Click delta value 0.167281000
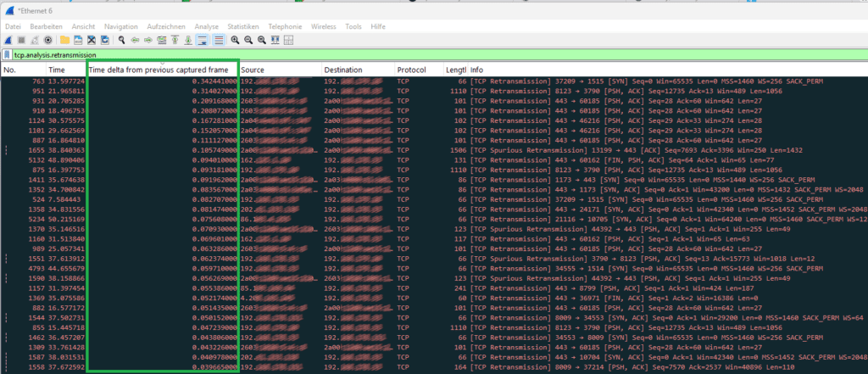This screenshot has height=374, width=868. [214, 120]
